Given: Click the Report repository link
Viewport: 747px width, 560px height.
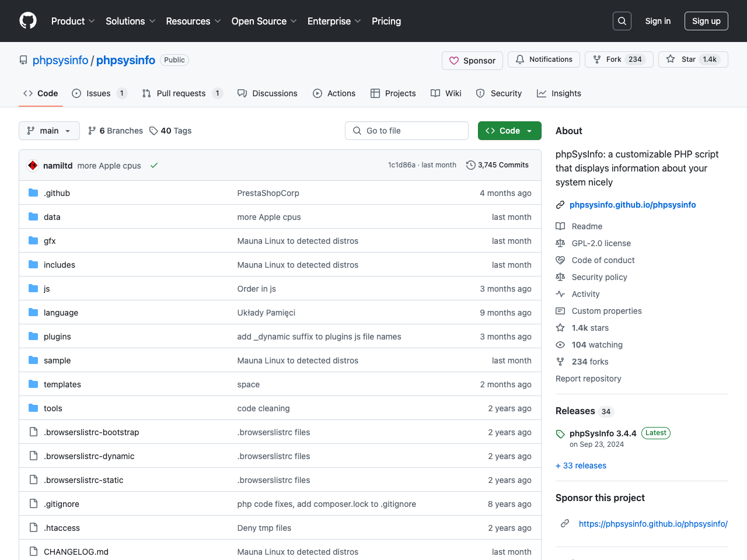Looking at the screenshot, I should point(588,379).
